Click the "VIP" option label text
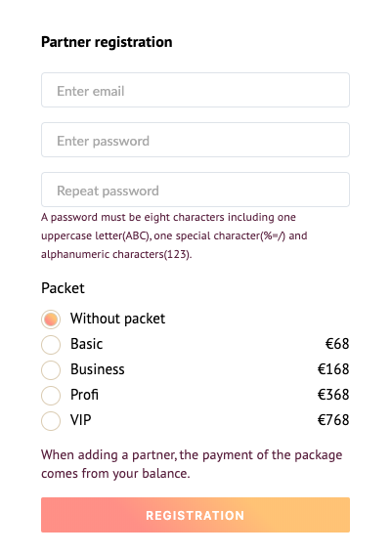392x554 pixels. [81, 420]
